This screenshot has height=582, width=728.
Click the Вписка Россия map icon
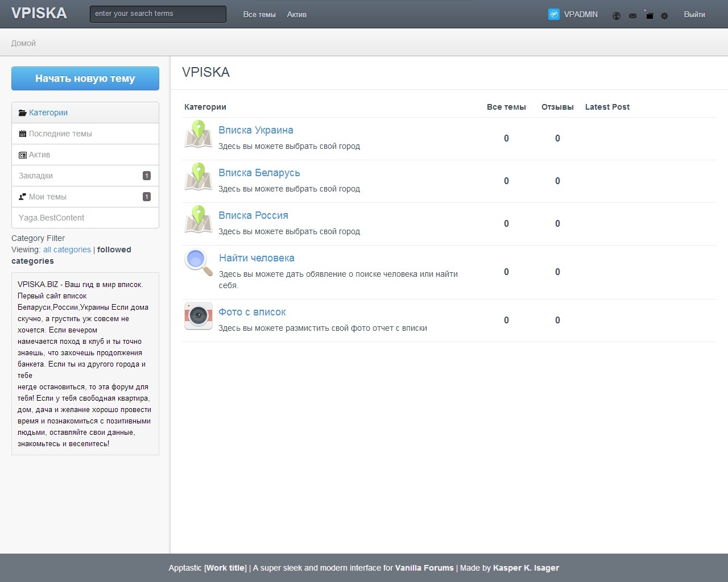(x=198, y=219)
